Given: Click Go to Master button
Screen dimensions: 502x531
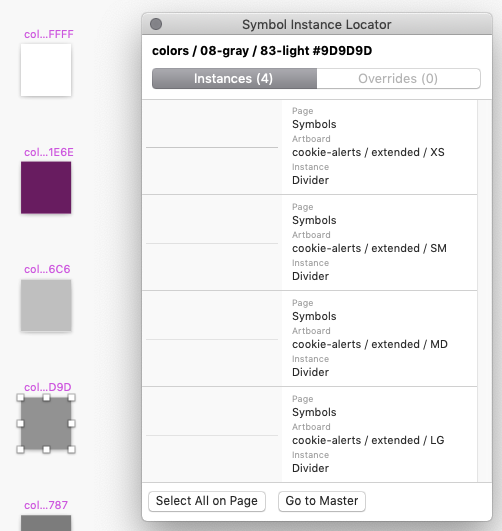Looking at the screenshot, I should 322,501.
